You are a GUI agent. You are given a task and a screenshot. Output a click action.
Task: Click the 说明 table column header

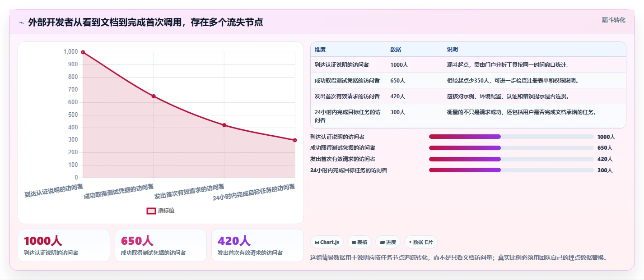click(453, 50)
